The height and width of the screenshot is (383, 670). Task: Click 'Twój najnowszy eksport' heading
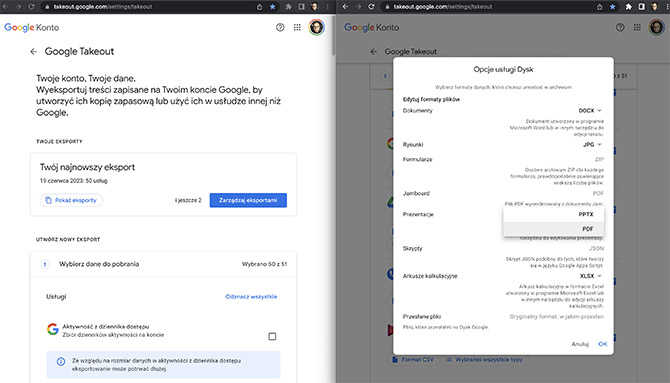point(87,168)
